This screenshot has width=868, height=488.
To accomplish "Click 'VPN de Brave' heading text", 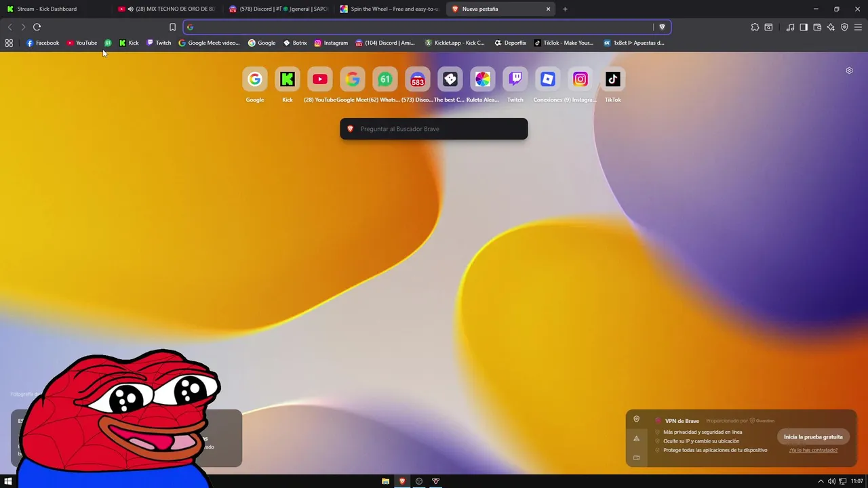I will tap(682, 421).
